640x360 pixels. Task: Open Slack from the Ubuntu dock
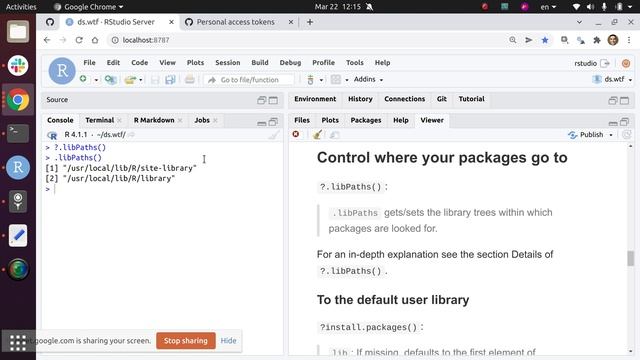click(x=18, y=66)
